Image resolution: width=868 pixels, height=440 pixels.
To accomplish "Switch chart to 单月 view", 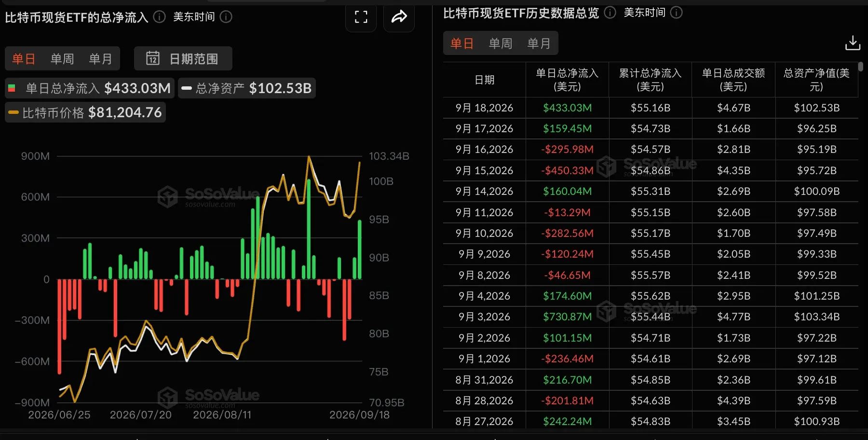I will [x=100, y=59].
